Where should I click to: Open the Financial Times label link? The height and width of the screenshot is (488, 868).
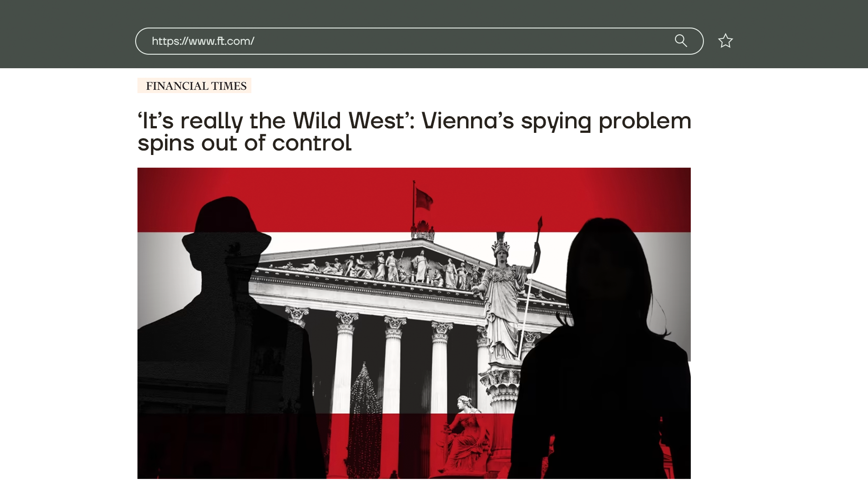(x=194, y=85)
